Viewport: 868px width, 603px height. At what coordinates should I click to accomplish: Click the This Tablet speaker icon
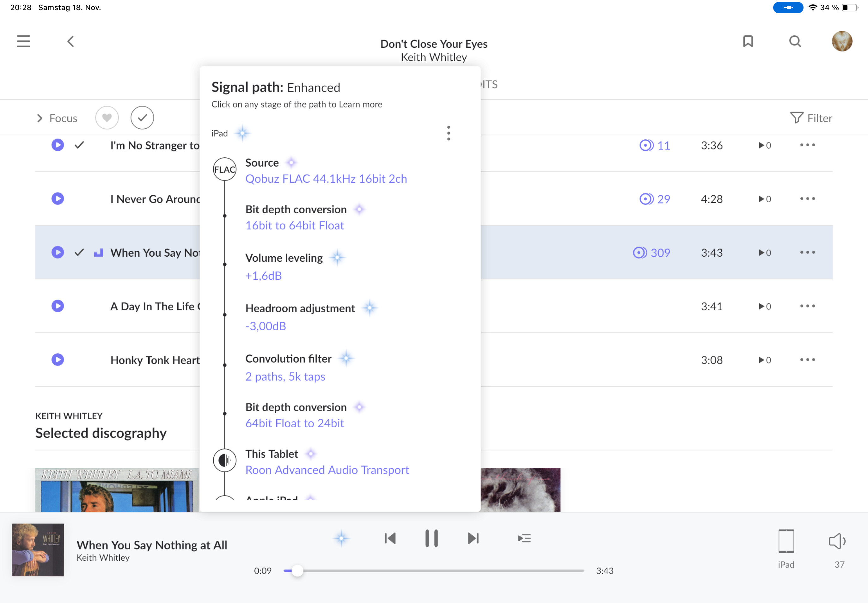[225, 460]
